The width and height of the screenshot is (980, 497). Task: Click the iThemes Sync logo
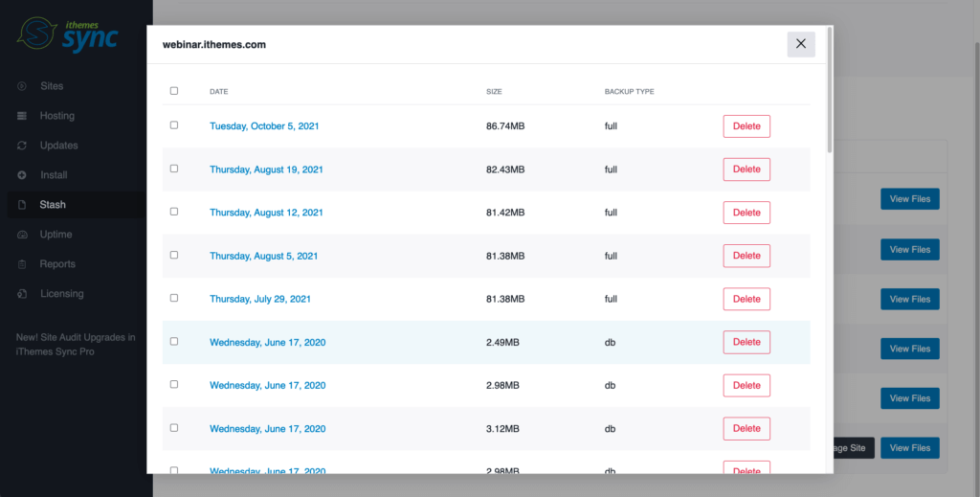pos(68,34)
